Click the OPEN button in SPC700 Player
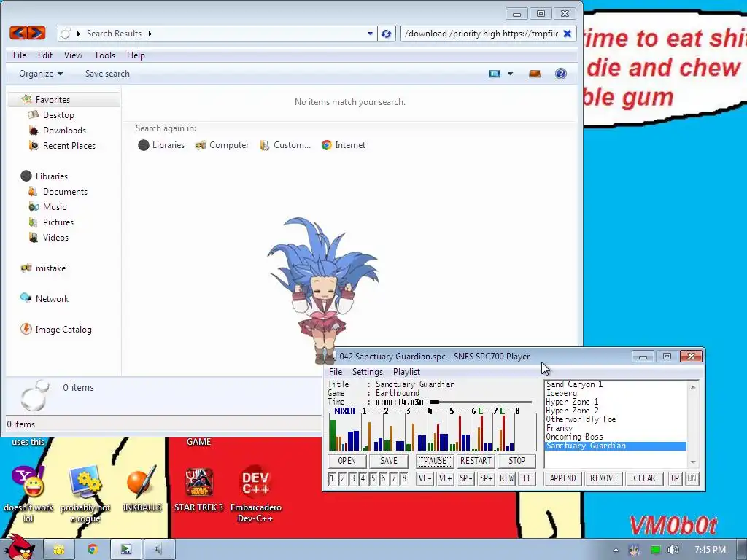Screen dimensions: 747x560 click(x=347, y=461)
